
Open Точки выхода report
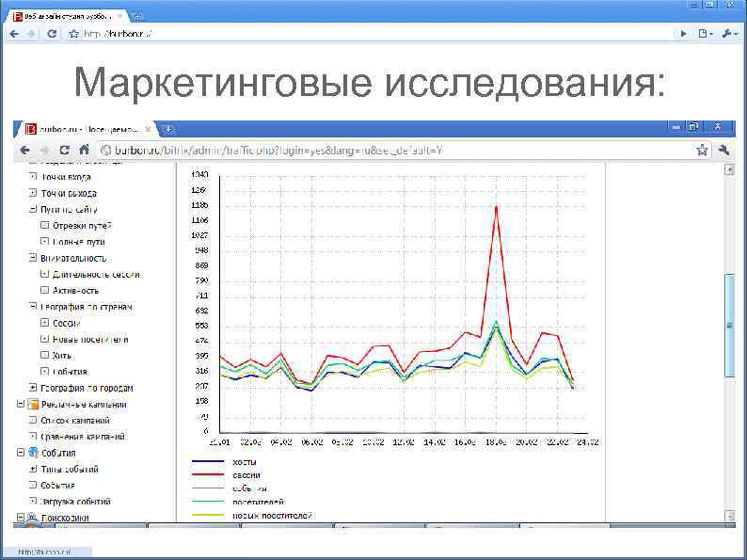tap(69, 193)
